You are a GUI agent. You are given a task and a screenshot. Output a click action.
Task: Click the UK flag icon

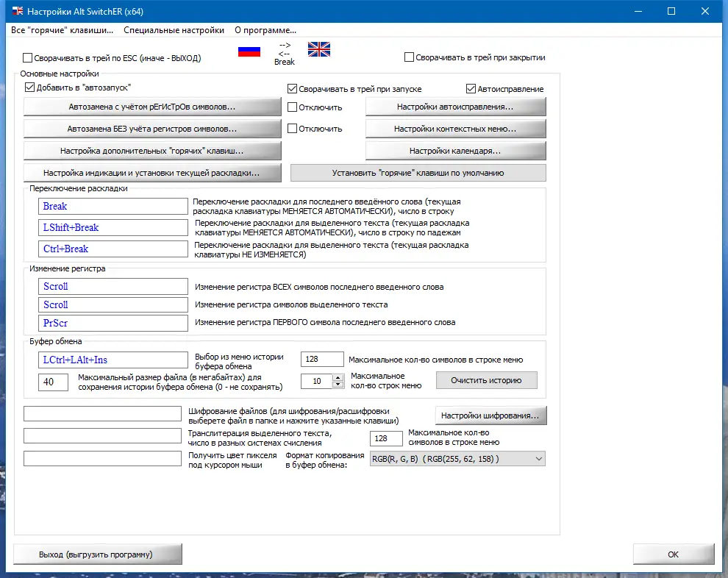(x=319, y=49)
